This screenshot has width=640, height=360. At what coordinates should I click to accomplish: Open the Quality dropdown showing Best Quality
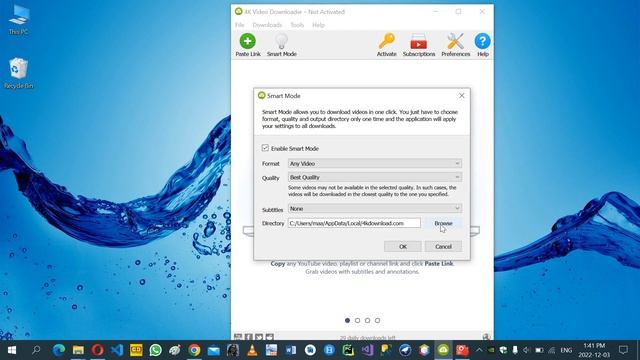click(375, 177)
